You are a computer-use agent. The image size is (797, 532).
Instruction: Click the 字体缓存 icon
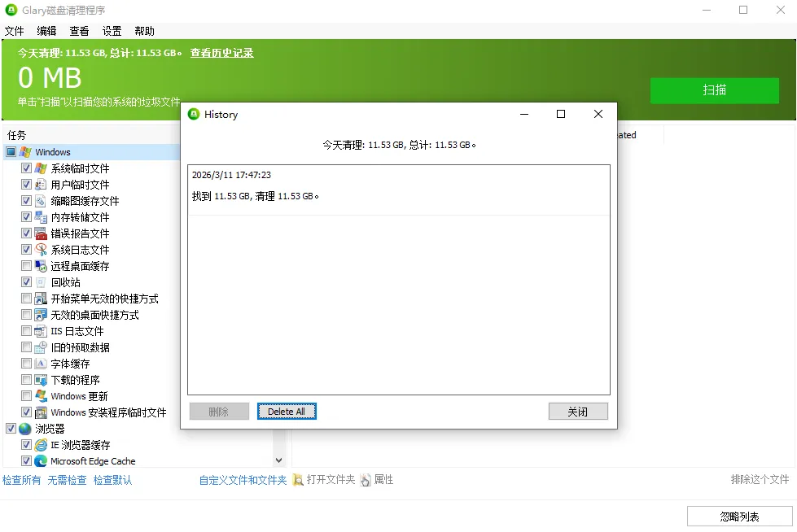pos(41,364)
